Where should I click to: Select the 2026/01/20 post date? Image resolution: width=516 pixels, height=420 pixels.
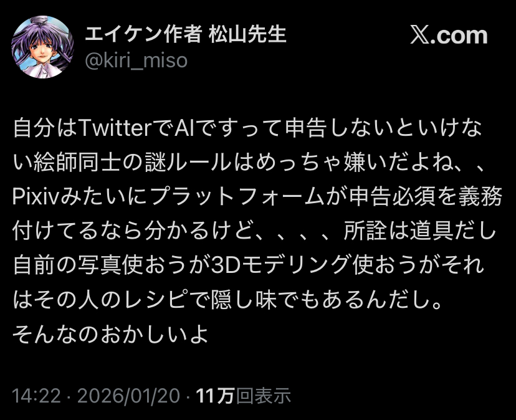click(x=128, y=395)
